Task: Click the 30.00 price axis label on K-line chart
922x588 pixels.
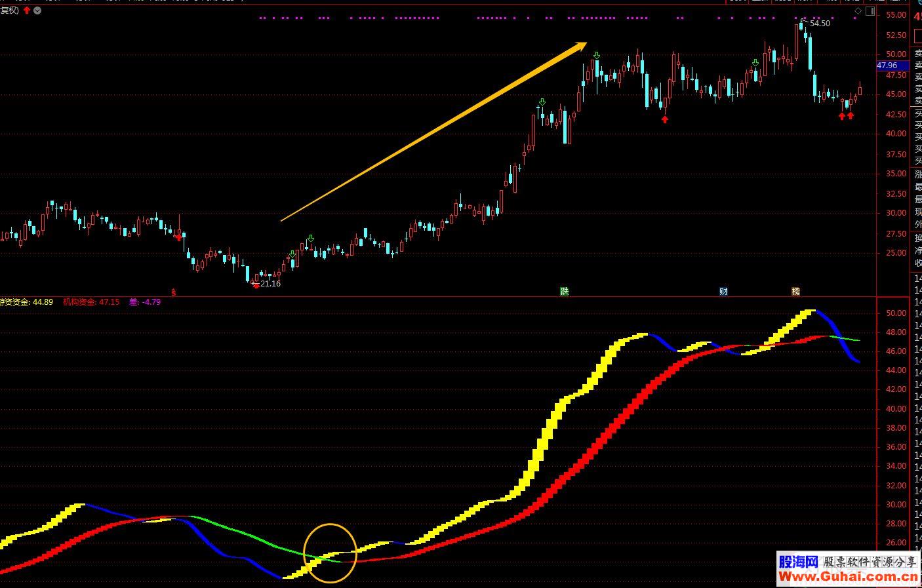Action: coord(896,213)
